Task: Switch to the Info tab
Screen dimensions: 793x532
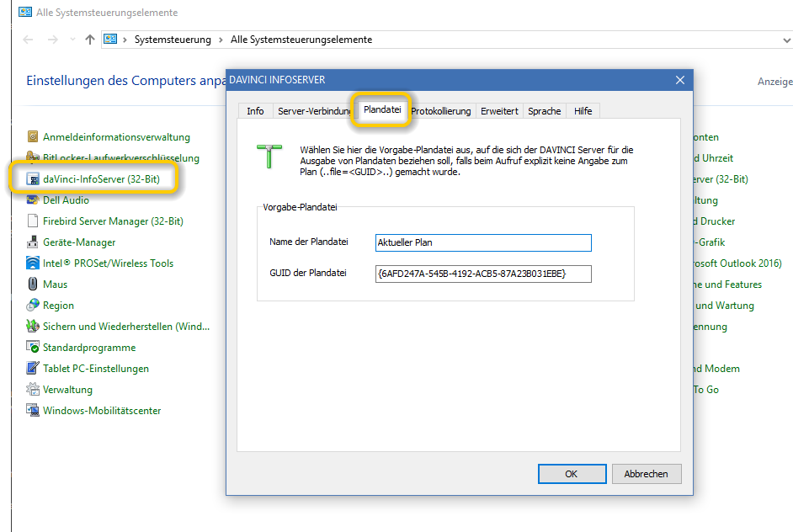Action: [255, 111]
